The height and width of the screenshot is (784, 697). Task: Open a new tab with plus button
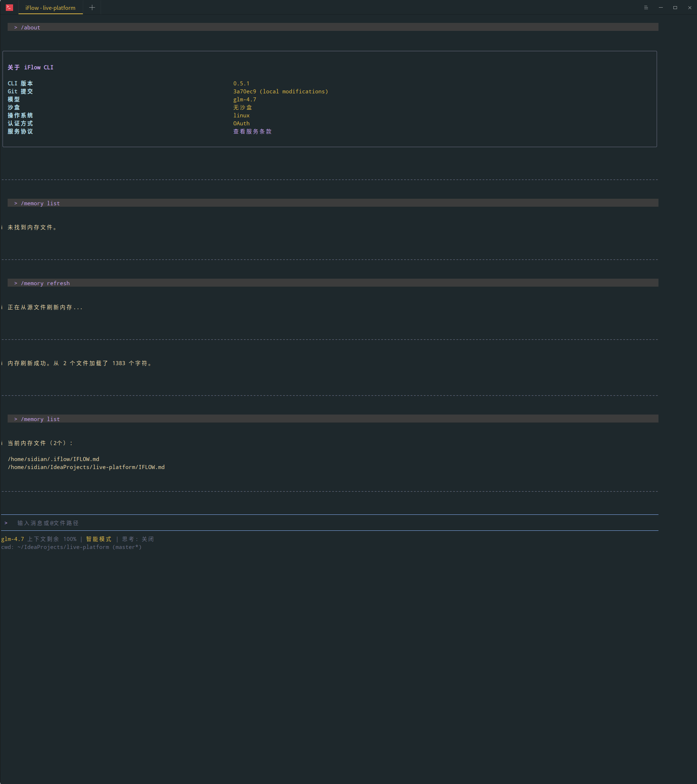(92, 8)
